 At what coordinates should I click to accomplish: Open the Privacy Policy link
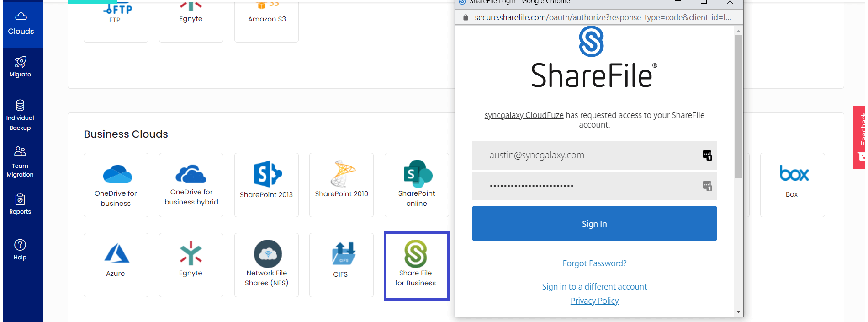coord(594,301)
